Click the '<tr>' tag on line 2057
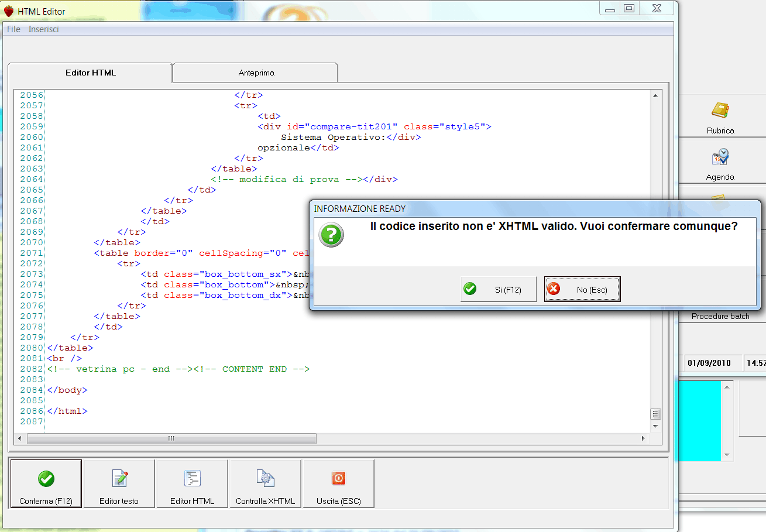The image size is (766, 532). (246, 105)
